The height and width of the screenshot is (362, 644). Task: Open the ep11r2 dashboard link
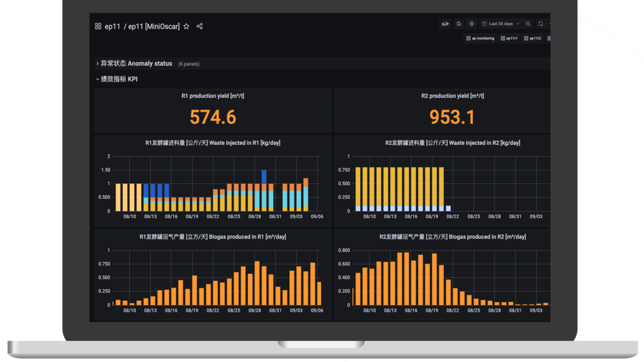click(x=532, y=39)
